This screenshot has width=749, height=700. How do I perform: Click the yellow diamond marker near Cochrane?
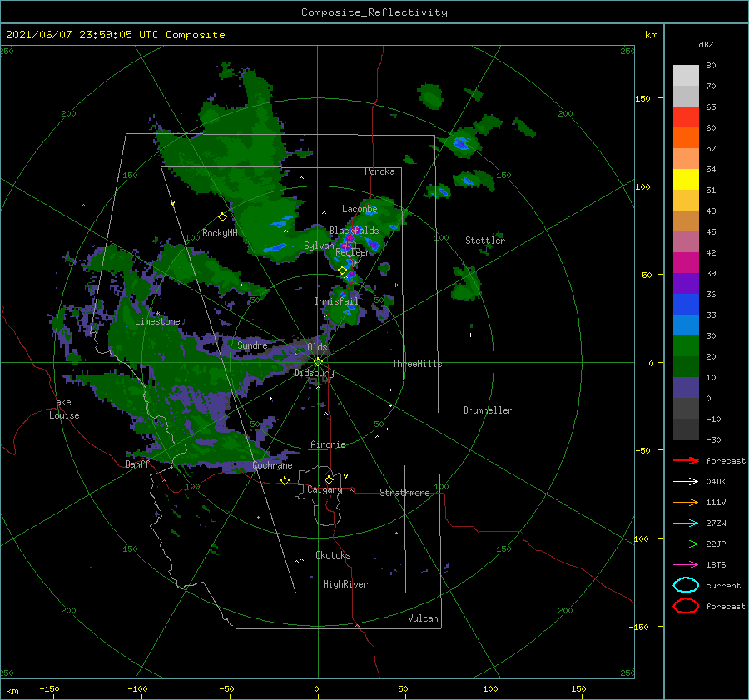285,480
